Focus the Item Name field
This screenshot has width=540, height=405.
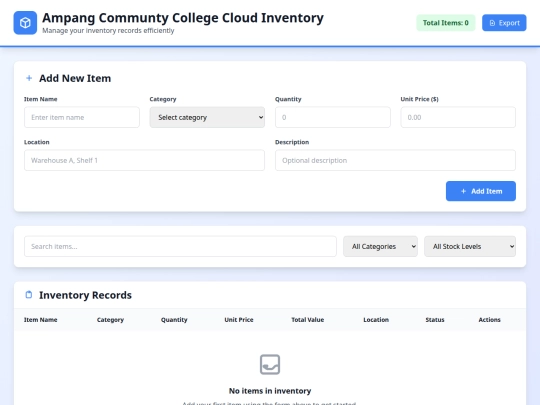tap(82, 117)
